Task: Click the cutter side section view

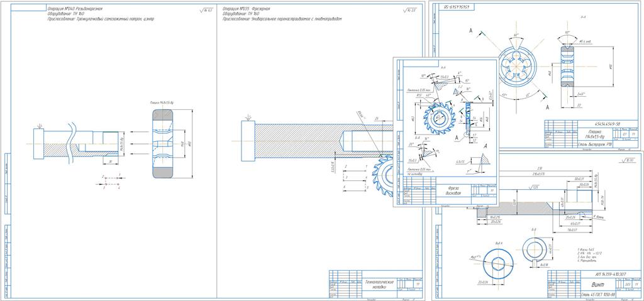Action: click(x=468, y=119)
